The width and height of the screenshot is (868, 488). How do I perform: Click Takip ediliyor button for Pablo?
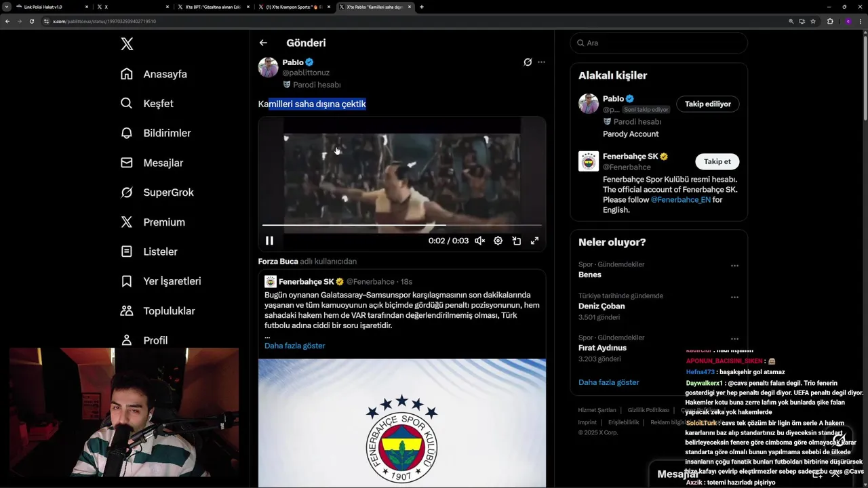(x=708, y=104)
